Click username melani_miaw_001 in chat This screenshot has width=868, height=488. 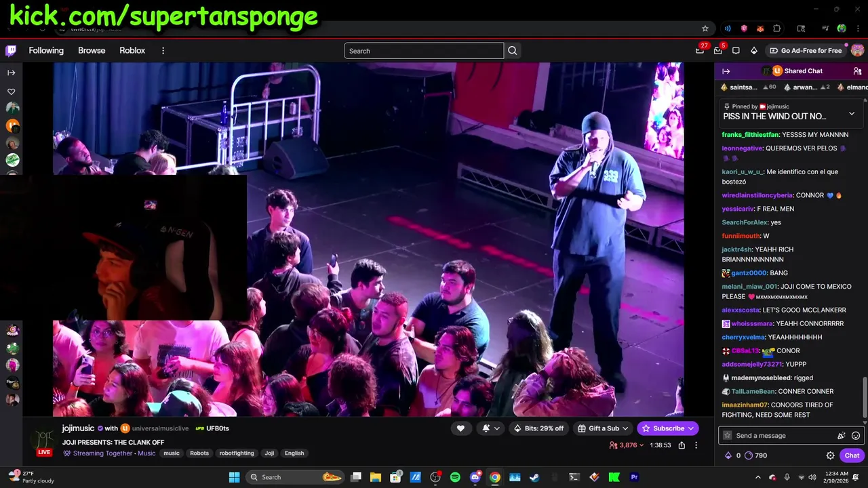point(749,287)
